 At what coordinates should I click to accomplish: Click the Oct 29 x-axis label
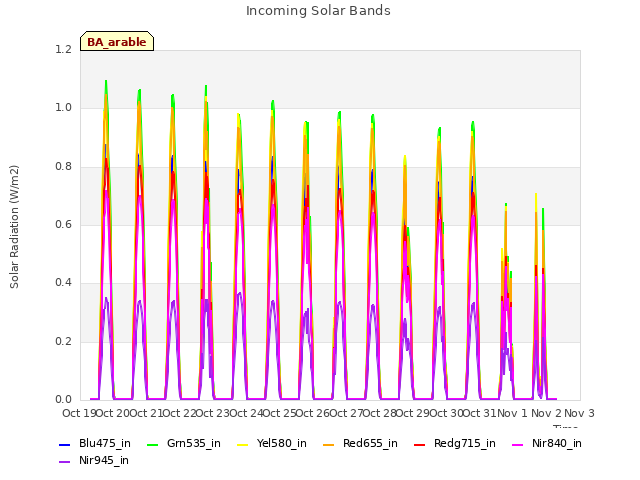click(x=413, y=413)
